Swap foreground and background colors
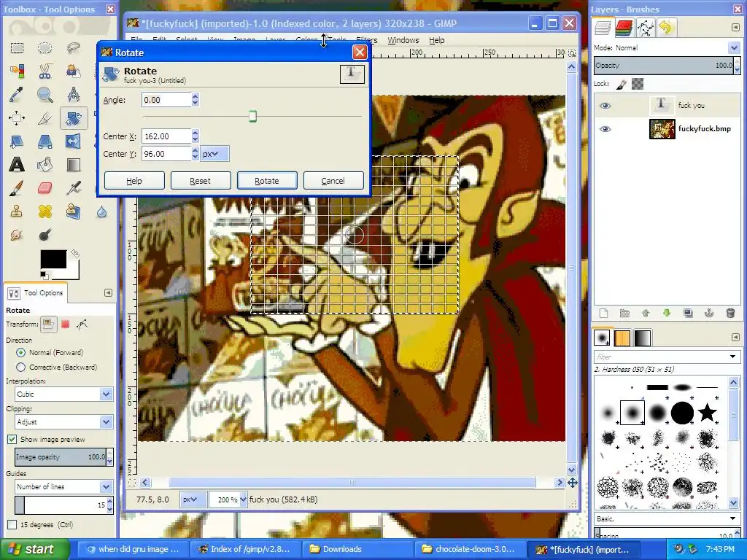 pyautogui.click(x=75, y=253)
